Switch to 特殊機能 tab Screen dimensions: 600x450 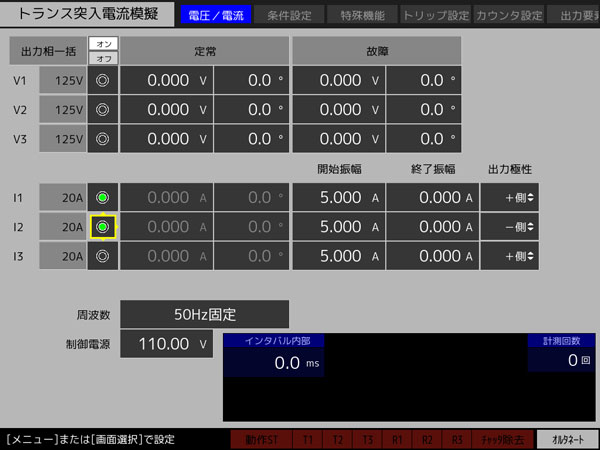point(360,16)
